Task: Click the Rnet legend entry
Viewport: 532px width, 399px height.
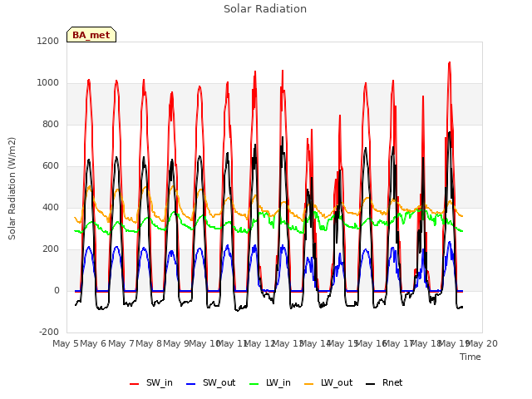Action: 384,382
